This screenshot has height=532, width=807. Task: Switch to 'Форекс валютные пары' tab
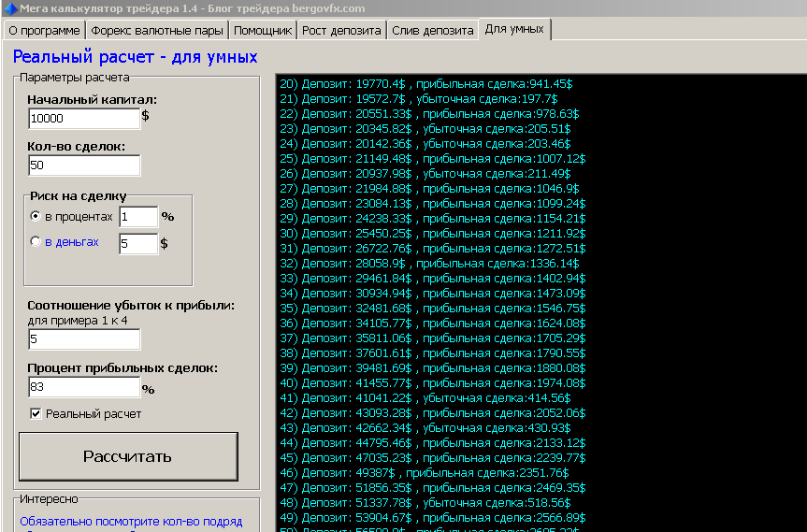157,30
